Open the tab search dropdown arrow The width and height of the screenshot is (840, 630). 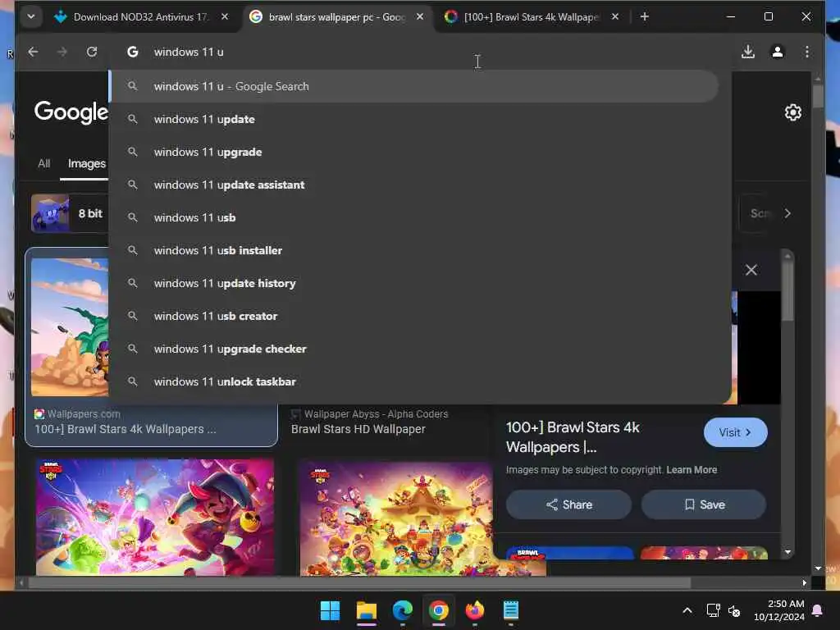point(31,16)
